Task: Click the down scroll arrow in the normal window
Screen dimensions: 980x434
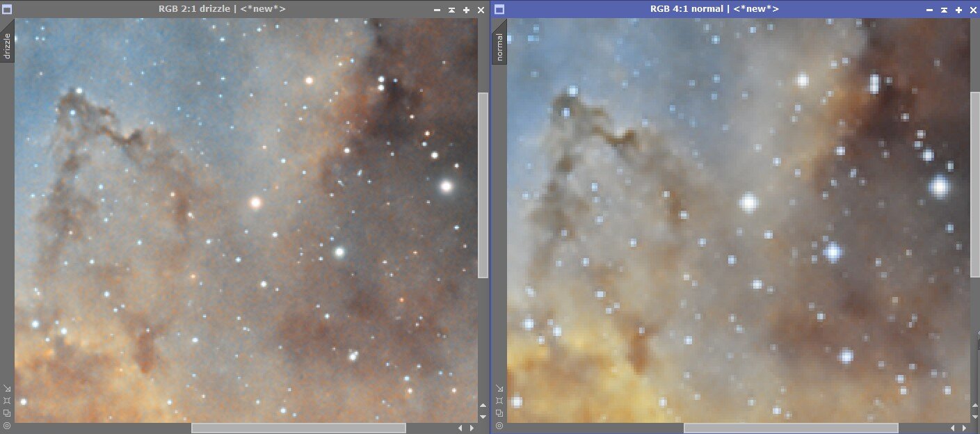Action: 975,417
